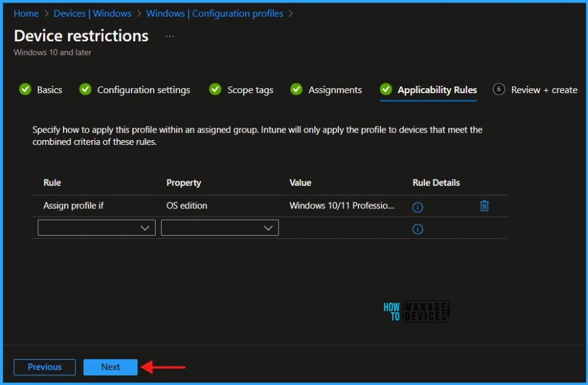Click the Rule Details column header
The height and width of the screenshot is (385, 588).
pyautogui.click(x=436, y=183)
